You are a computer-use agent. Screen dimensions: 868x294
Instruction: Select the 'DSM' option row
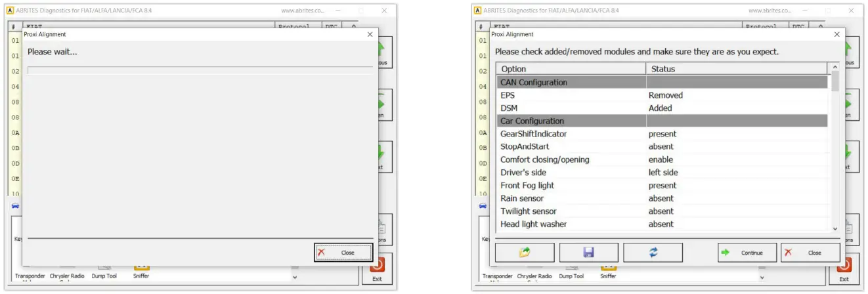coord(662,108)
